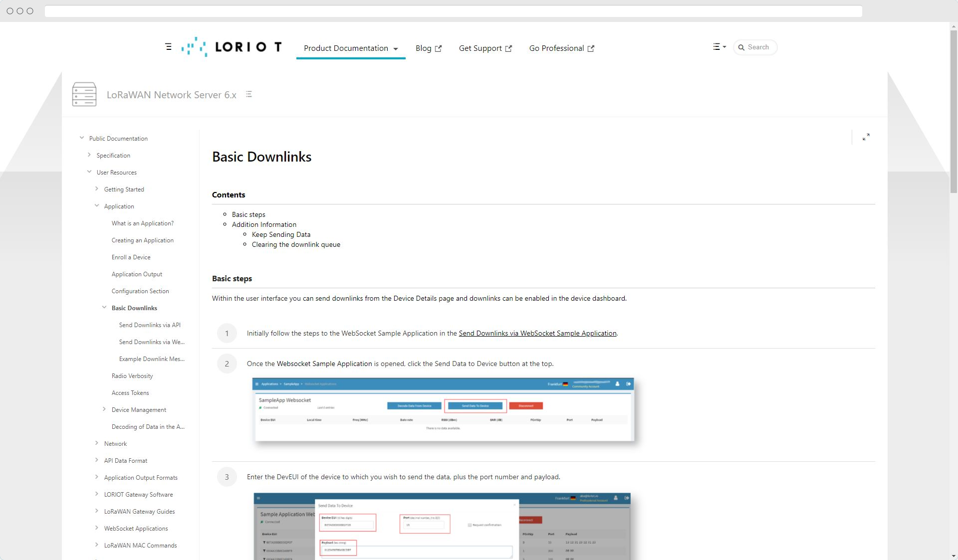Open Access Tokens page
Viewport: 958px width, 560px height.
click(x=130, y=393)
